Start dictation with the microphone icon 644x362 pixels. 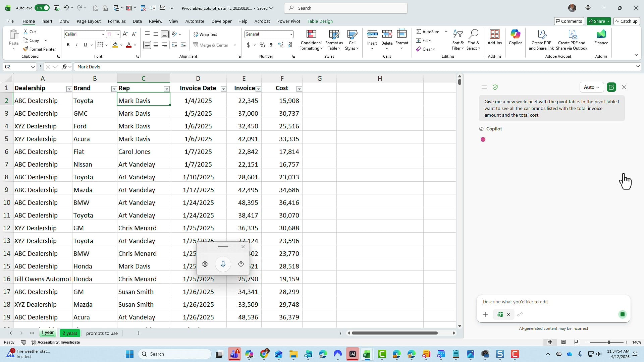[223, 264]
